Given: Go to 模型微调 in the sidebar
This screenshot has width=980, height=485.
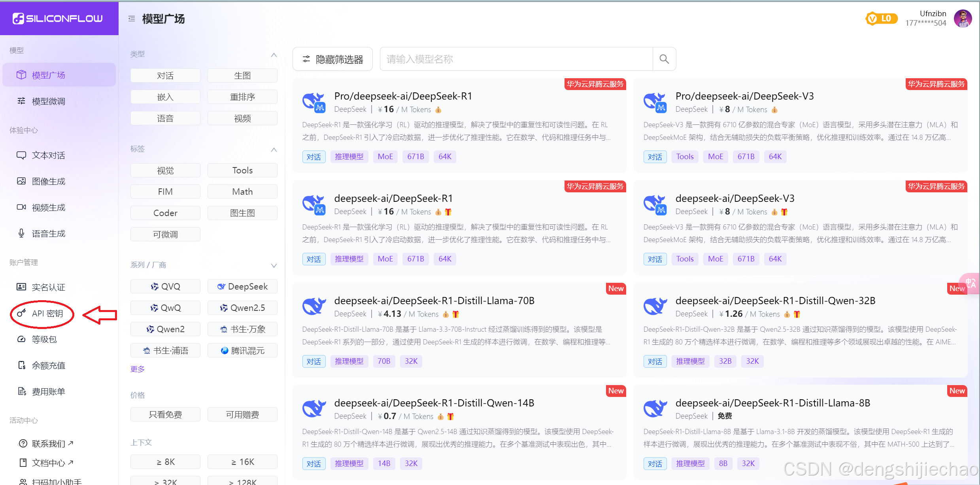Looking at the screenshot, I should click(48, 101).
